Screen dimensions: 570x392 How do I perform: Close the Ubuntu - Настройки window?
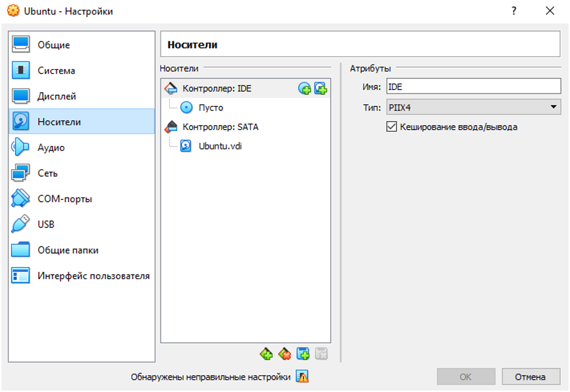coord(550,11)
